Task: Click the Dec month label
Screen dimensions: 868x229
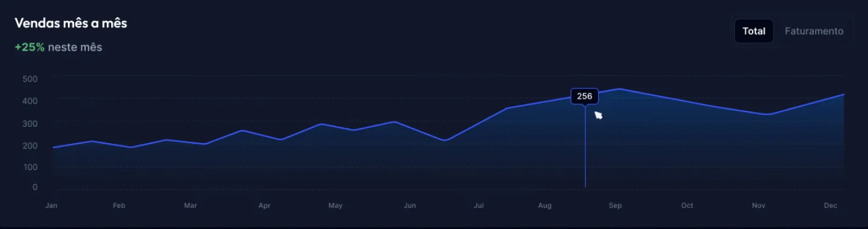Action: (831, 206)
